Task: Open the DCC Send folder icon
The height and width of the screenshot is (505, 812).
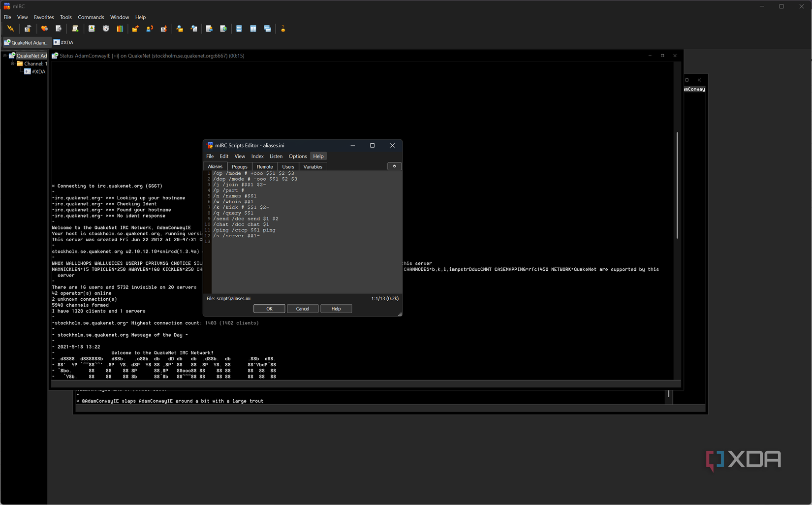Action: tap(135, 29)
